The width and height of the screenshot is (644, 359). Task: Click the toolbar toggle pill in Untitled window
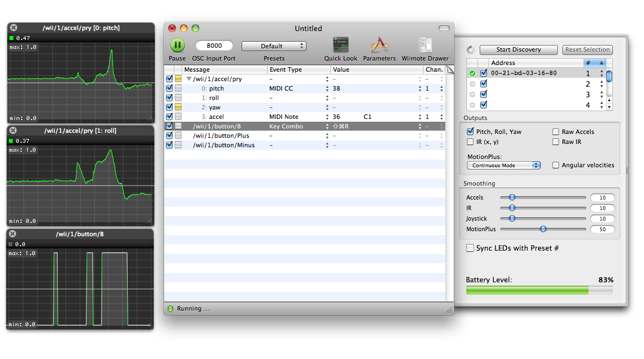pyautogui.click(x=444, y=28)
